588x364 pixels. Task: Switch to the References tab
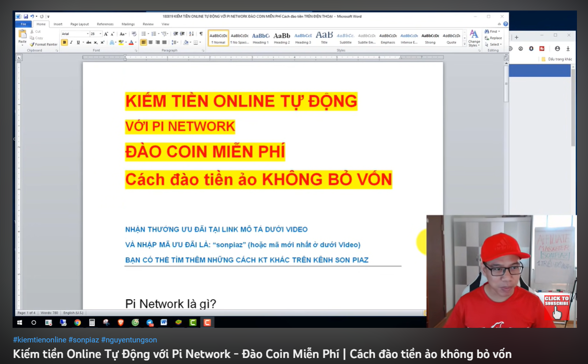click(x=105, y=24)
